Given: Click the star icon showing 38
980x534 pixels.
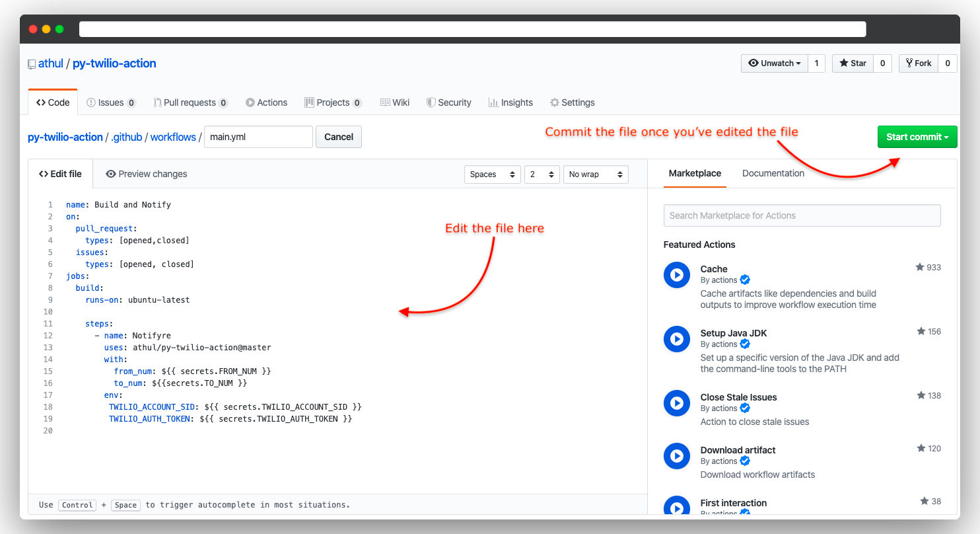Looking at the screenshot, I should 925,501.
